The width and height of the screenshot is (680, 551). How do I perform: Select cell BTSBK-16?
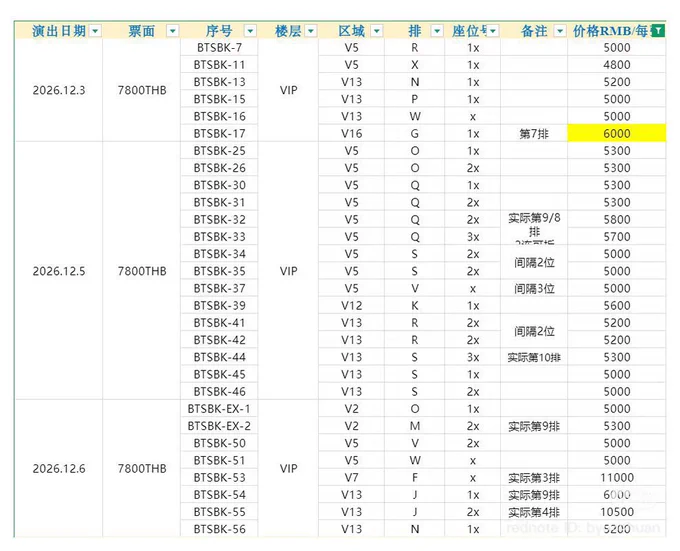219,117
